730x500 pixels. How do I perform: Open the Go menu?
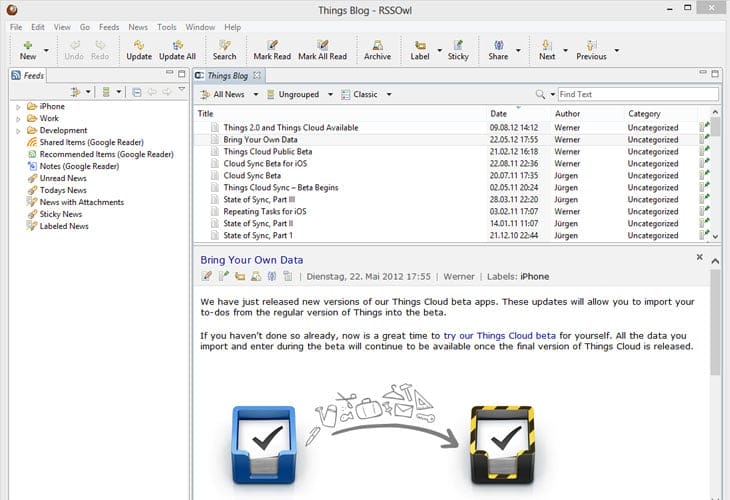(x=85, y=27)
